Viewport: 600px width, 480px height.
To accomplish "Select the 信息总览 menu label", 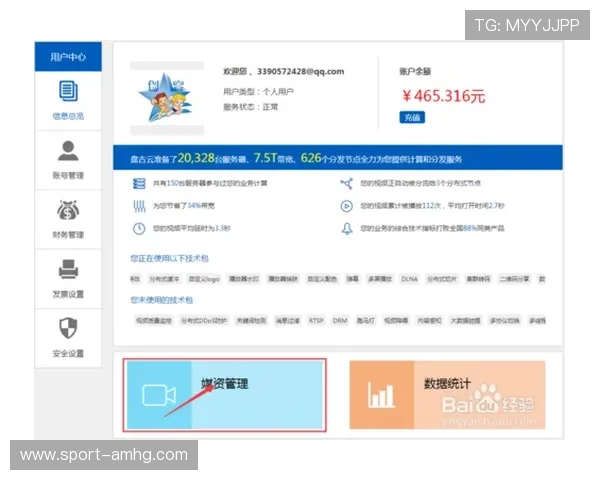I will (x=68, y=116).
